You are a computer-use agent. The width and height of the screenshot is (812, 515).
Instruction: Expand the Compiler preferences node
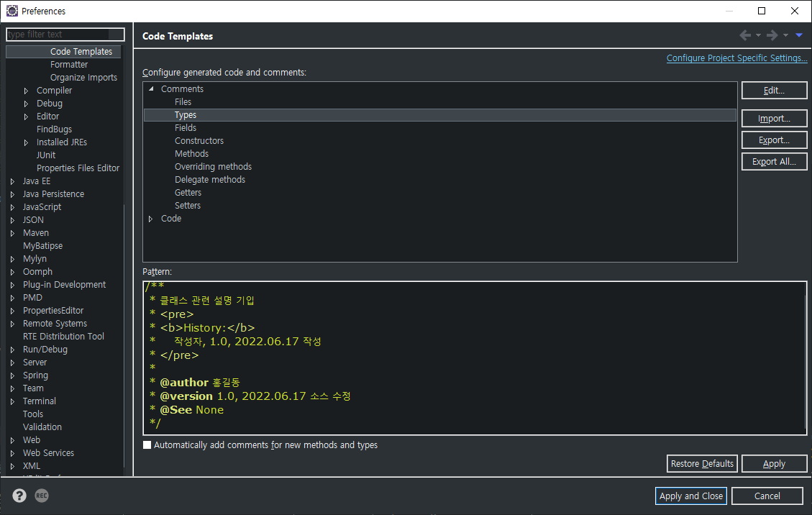(26, 91)
